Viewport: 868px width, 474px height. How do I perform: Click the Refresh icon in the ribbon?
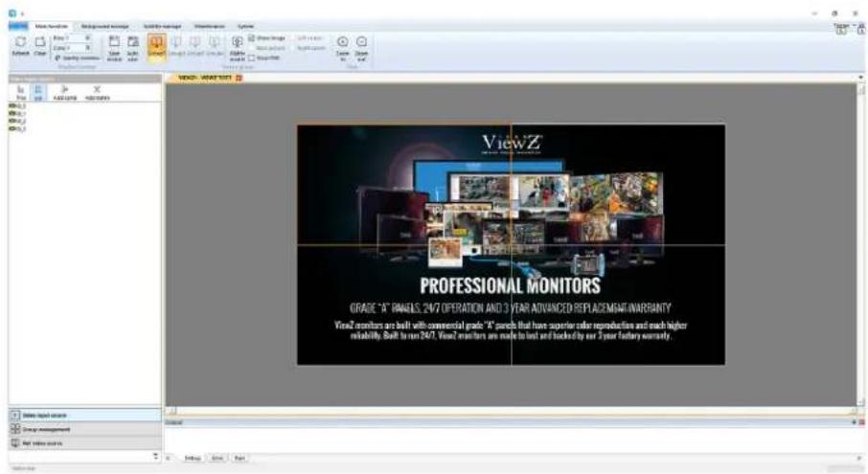click(x=20, y=46)
